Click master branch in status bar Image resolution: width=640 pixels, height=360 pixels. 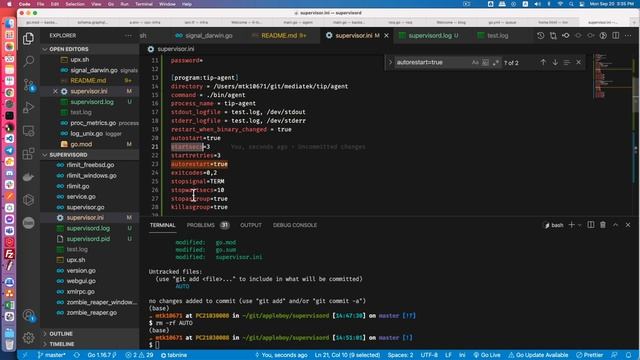click(x=52, y=355)
